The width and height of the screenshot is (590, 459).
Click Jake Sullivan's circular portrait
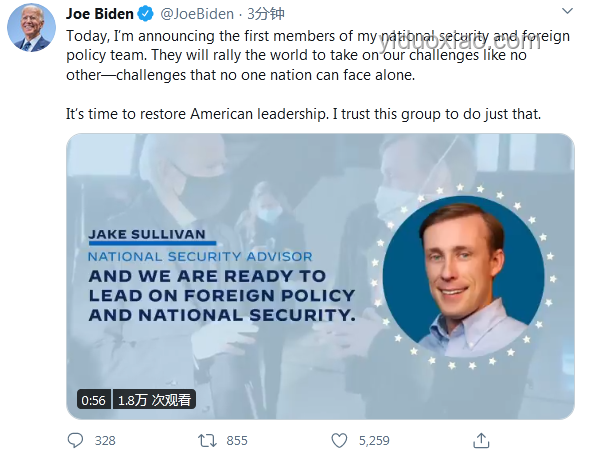tap(463, 277)
